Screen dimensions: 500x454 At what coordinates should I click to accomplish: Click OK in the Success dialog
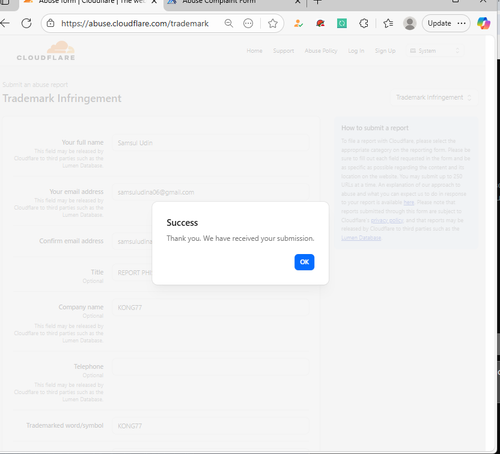pyautogui.click(x=304, y=262)
